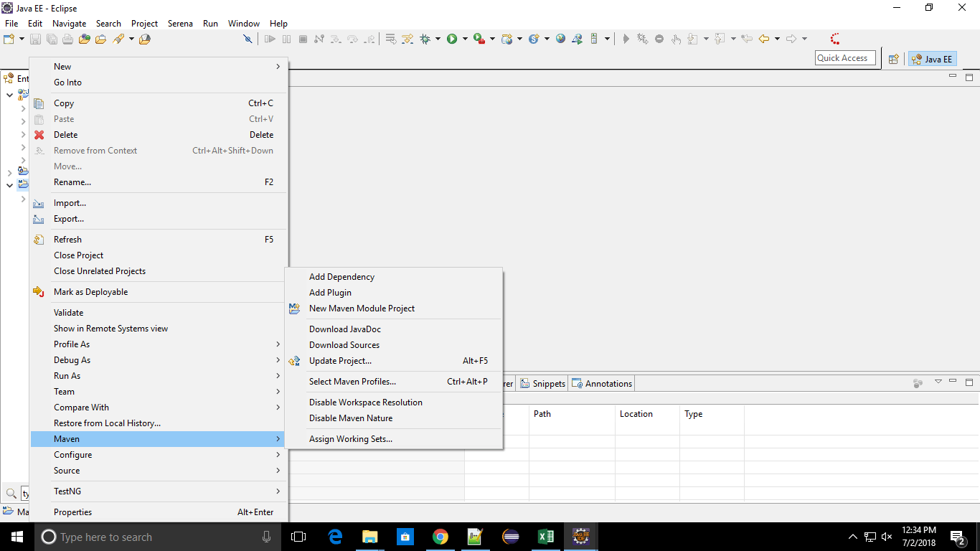Toggle the Use Step Filters icon
This screenshot has width=980, height=551.
pos(407,39)
